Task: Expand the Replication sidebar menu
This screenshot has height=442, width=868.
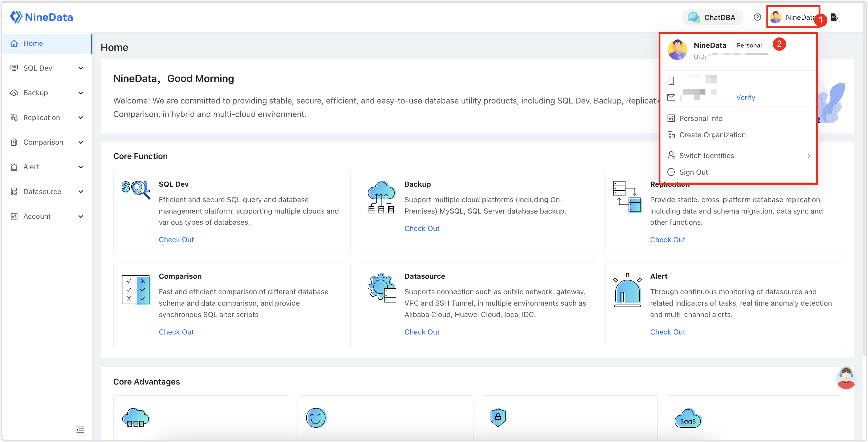Action: [81, 118]
